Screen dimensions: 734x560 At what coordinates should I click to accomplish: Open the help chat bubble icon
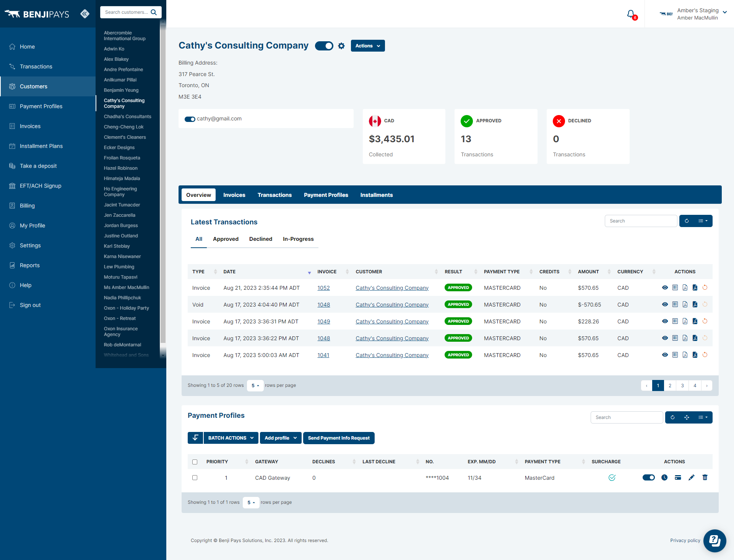click(715, 541)
